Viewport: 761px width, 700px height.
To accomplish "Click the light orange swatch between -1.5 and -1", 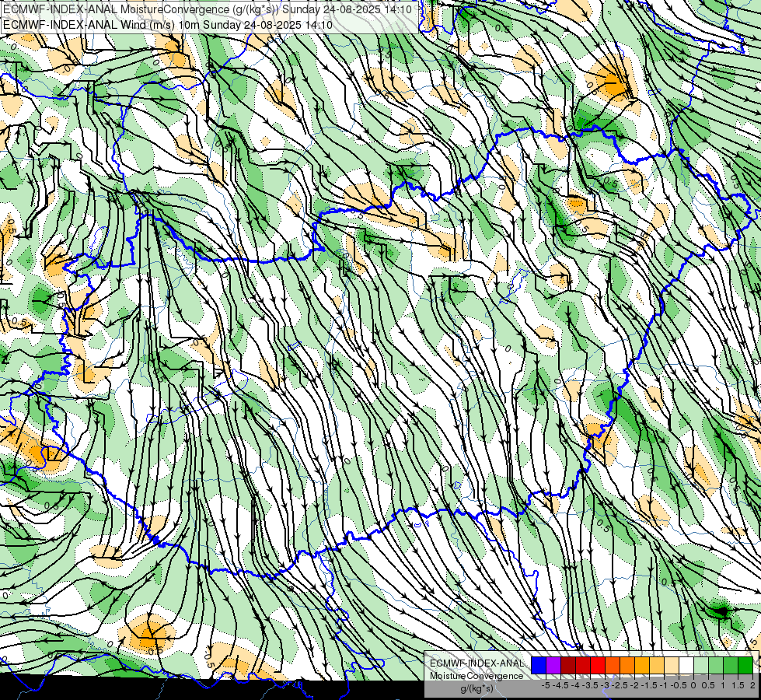I will point(657,666).
